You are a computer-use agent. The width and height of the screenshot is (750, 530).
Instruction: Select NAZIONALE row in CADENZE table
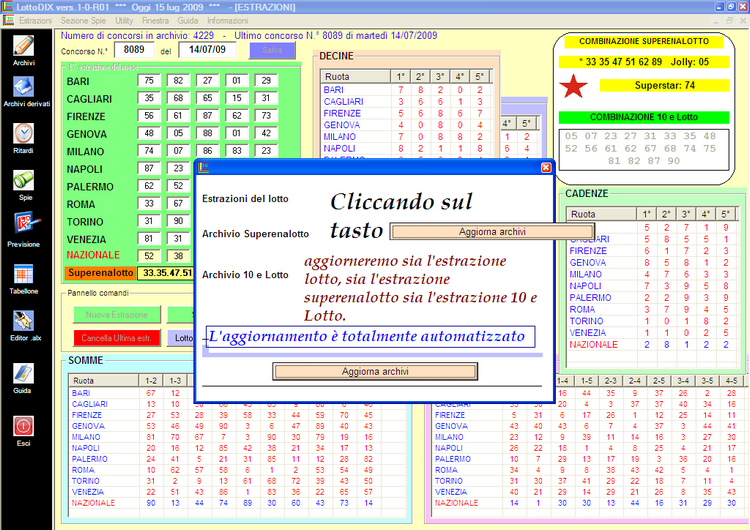click(x=651, y=344)
